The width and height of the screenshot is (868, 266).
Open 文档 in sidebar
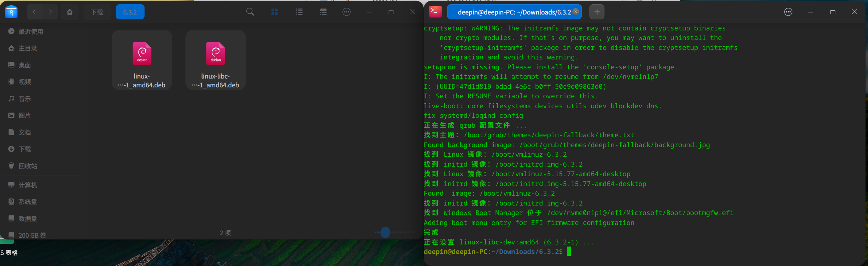click(44, 132)
